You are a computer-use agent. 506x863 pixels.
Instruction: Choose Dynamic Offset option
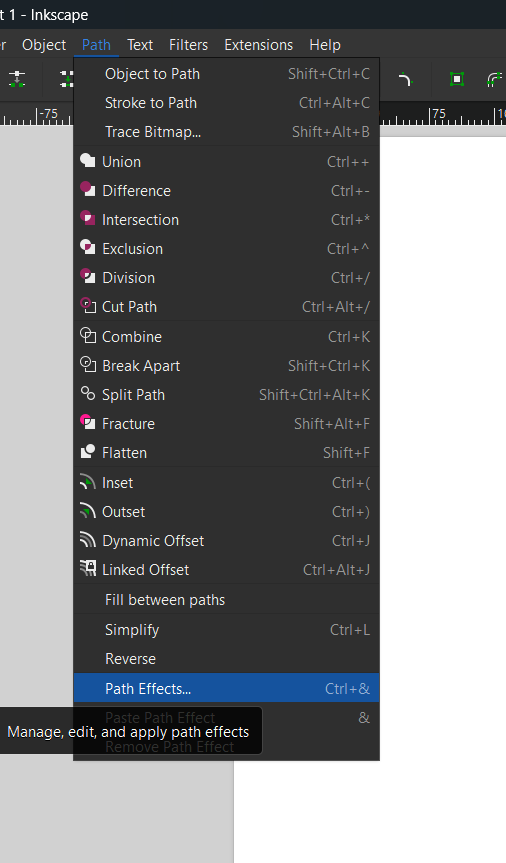pos(226,541)
